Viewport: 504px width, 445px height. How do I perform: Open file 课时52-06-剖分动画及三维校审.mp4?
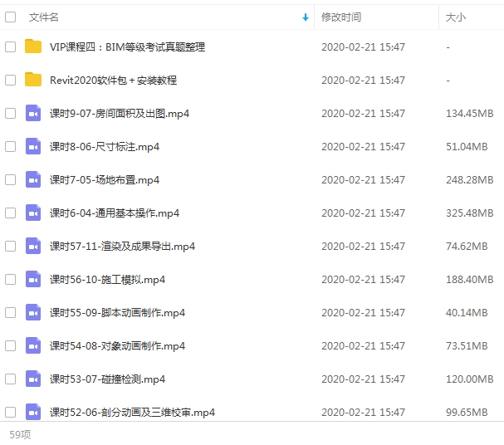[x=132, y=413]
